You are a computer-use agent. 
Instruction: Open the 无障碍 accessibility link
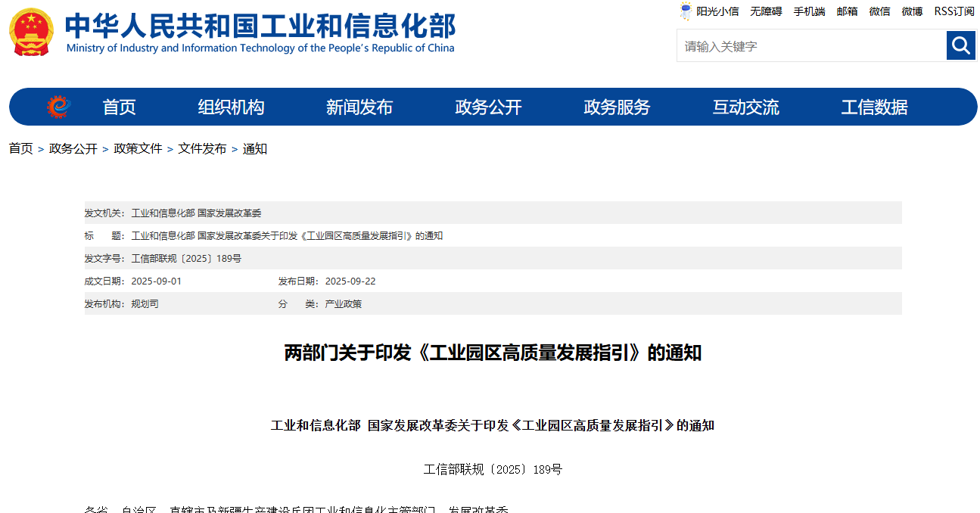(x=766, y=11)
